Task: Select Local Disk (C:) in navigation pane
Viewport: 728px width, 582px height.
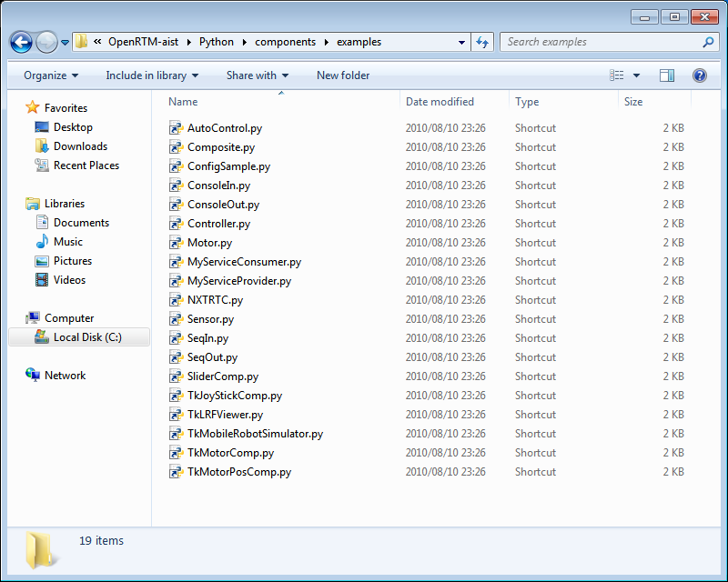Action: point(79,337)
